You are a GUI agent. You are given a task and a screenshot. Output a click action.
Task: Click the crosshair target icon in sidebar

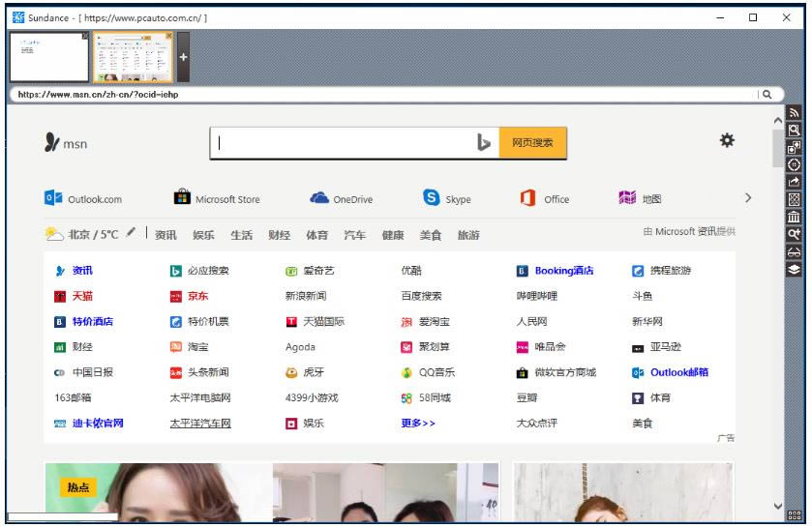coord(795,164)
